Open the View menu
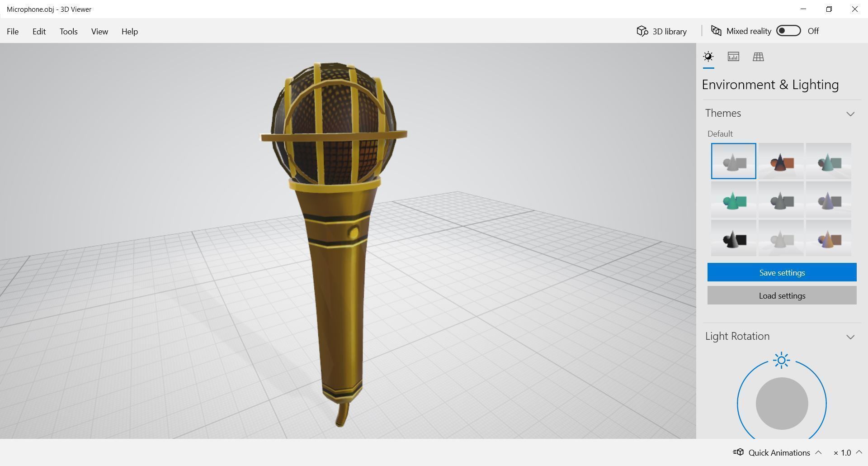Image resolution: width=868 pixels, height=466 pixels. [99, 31]
